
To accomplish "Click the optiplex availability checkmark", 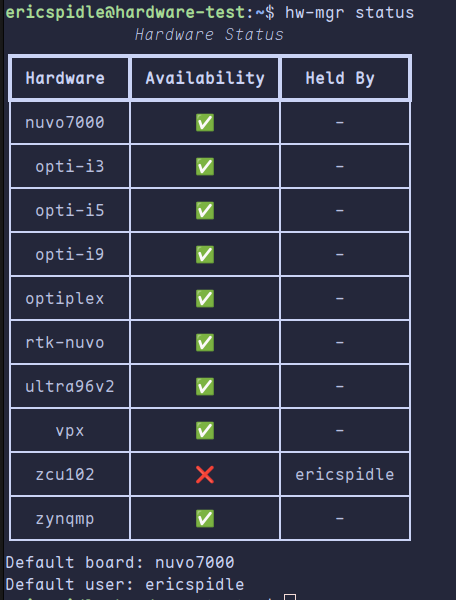I will [205, 299].
